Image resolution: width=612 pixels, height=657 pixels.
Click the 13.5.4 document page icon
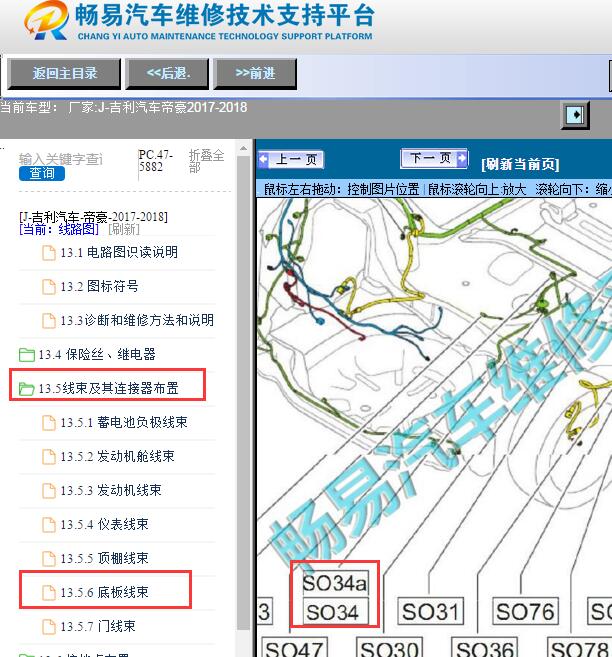49,525
